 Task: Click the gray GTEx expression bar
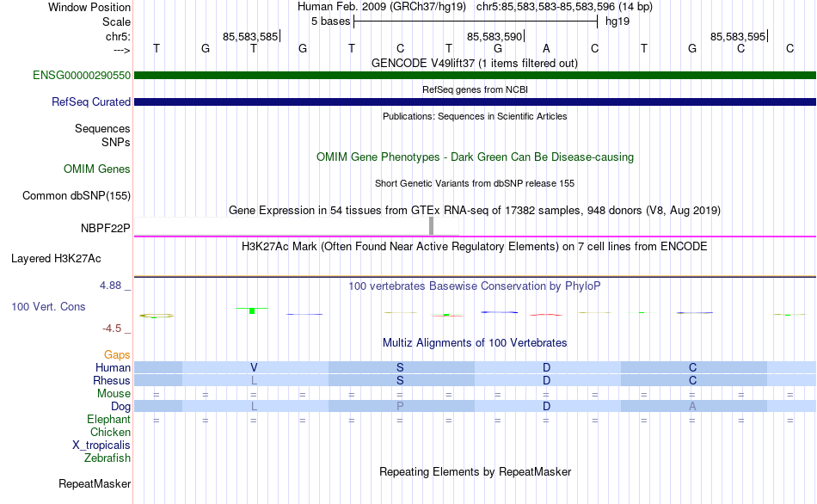point(431,226)
